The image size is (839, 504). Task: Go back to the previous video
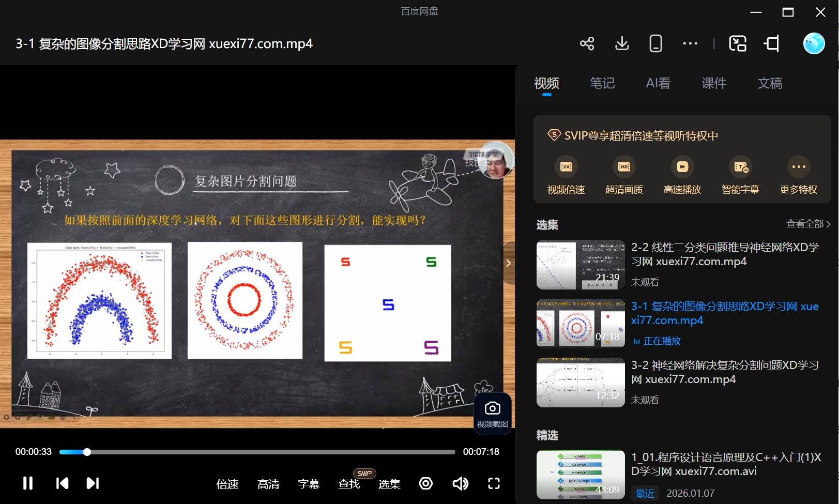coord(62,483)
